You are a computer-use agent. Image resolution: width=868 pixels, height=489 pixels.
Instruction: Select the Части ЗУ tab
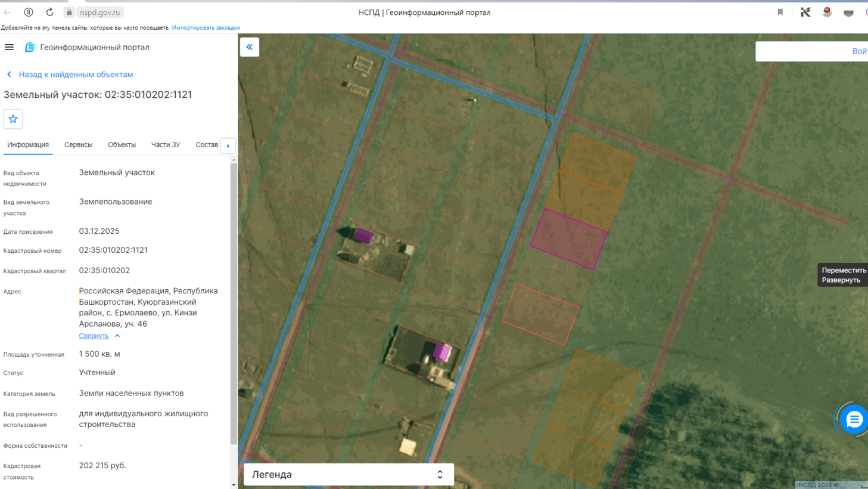coord(166,145)
